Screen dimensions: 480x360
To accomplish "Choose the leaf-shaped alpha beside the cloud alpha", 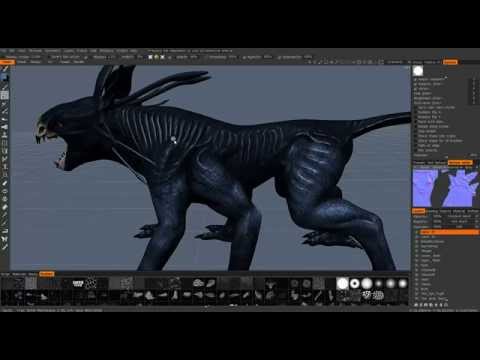I will [210, 284].
